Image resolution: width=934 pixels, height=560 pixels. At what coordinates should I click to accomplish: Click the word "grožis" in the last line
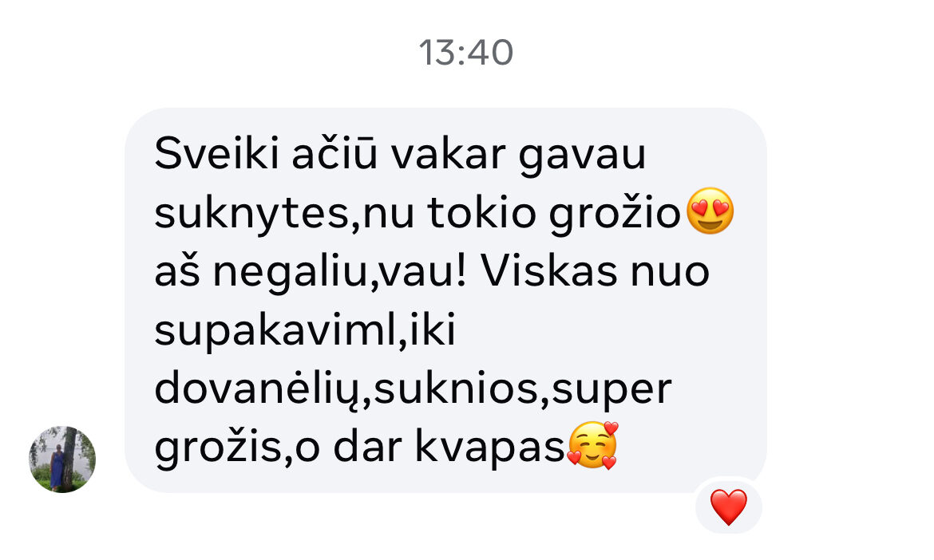218,448
